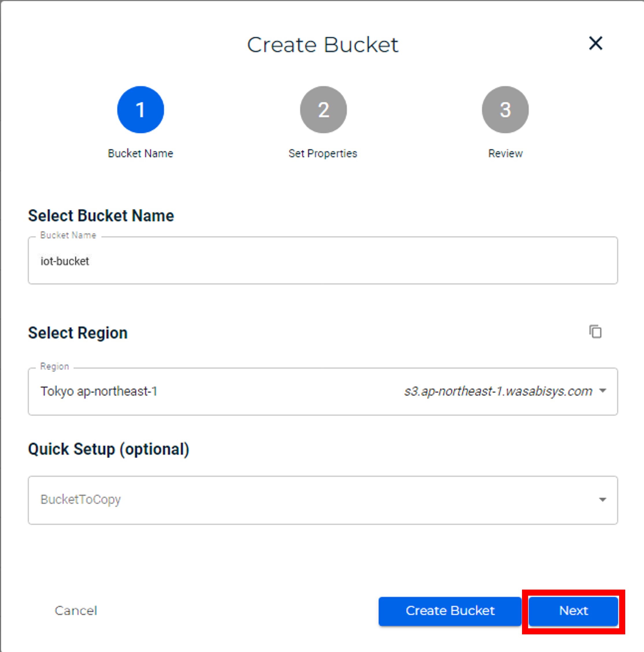644x652 pixels.
Task: Select the Bucket Name step label
Action: 140,153
